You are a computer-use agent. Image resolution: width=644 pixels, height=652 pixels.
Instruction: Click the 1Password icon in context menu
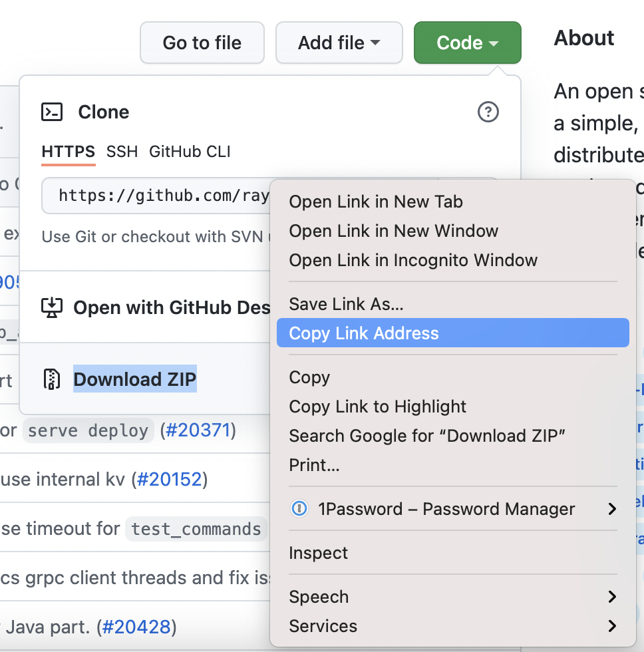click(x=299, y=509)
